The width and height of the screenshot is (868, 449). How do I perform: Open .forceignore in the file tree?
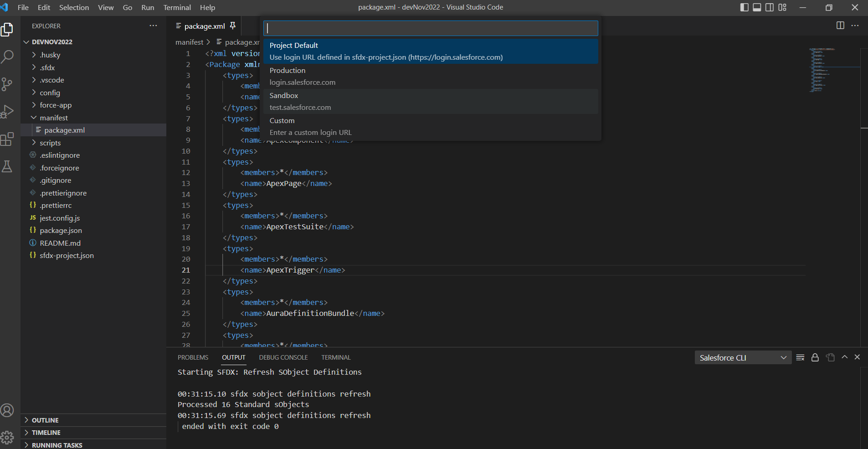(93, 168)
